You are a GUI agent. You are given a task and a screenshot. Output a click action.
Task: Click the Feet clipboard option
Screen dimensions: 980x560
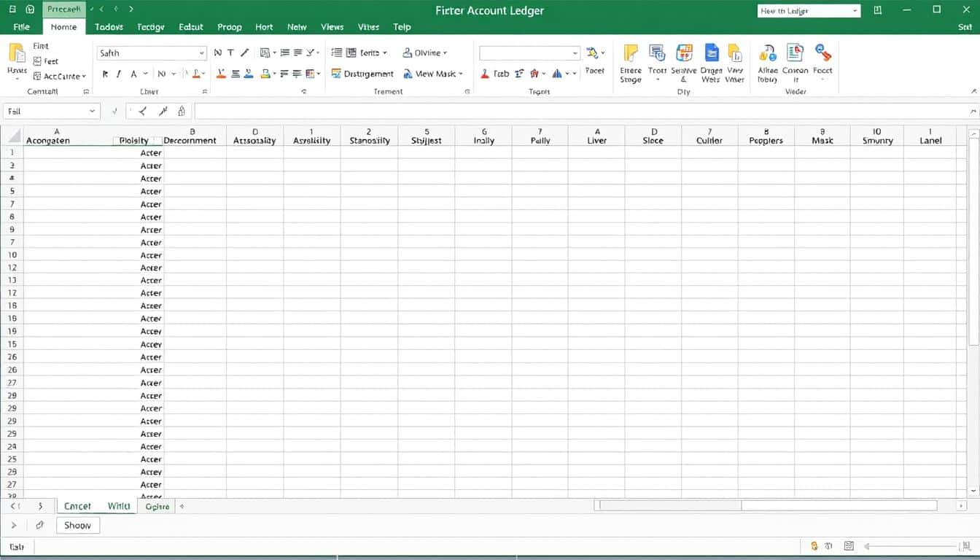point(45,61)
